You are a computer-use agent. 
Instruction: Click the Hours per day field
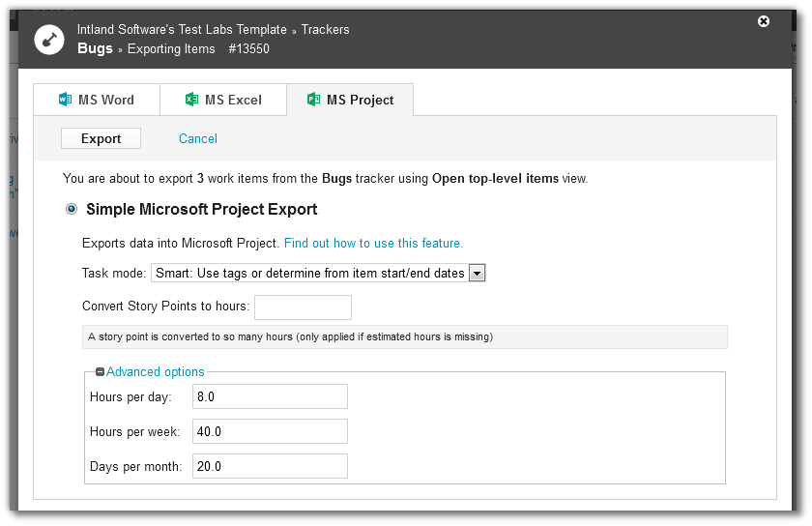(x=270, y=396)
